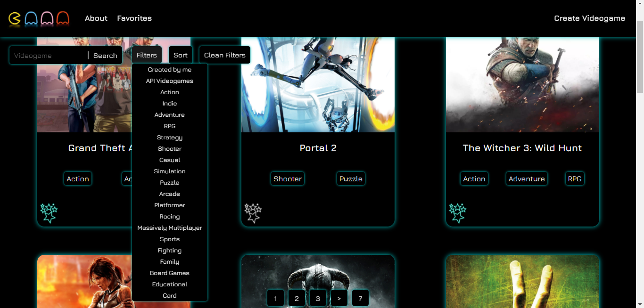This screenshot has height=308, width=644.
Task: Click the yellow Pac-Man logo icon
Action: coord(15,18)
